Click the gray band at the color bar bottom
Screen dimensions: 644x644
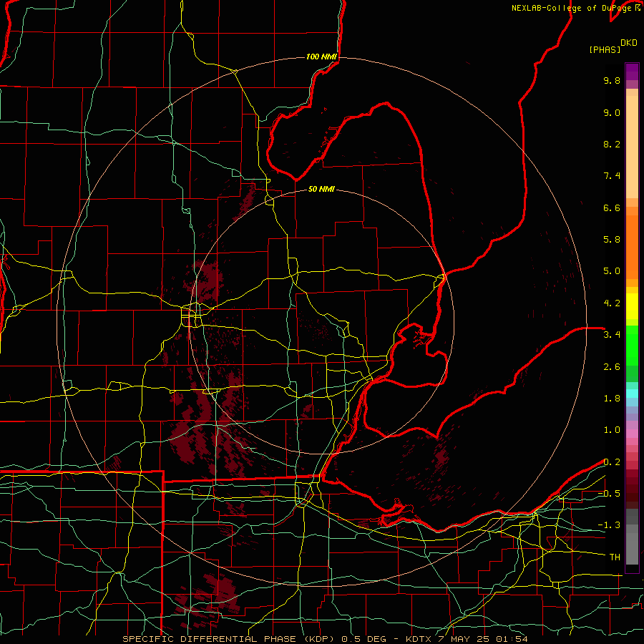[x=632, y=537]
